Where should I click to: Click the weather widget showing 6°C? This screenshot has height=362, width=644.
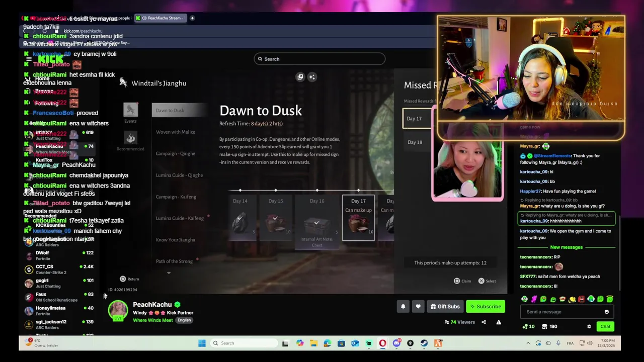[42, 343]
